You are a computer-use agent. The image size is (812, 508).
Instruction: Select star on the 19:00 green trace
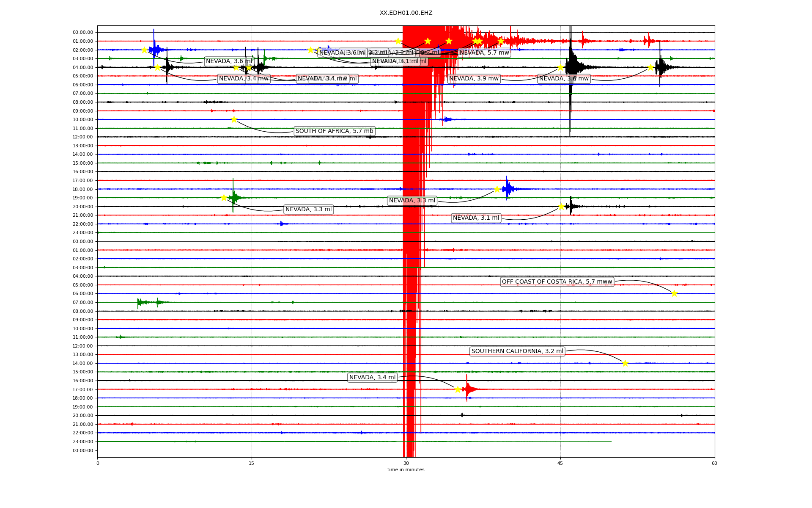pyautogui.click(x=224, y=198)
